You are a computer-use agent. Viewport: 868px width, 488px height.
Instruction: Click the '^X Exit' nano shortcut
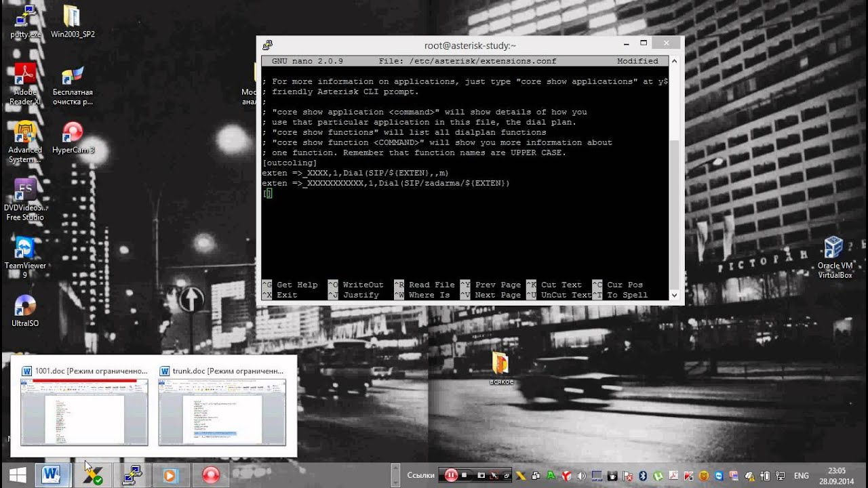pos(279,295)
